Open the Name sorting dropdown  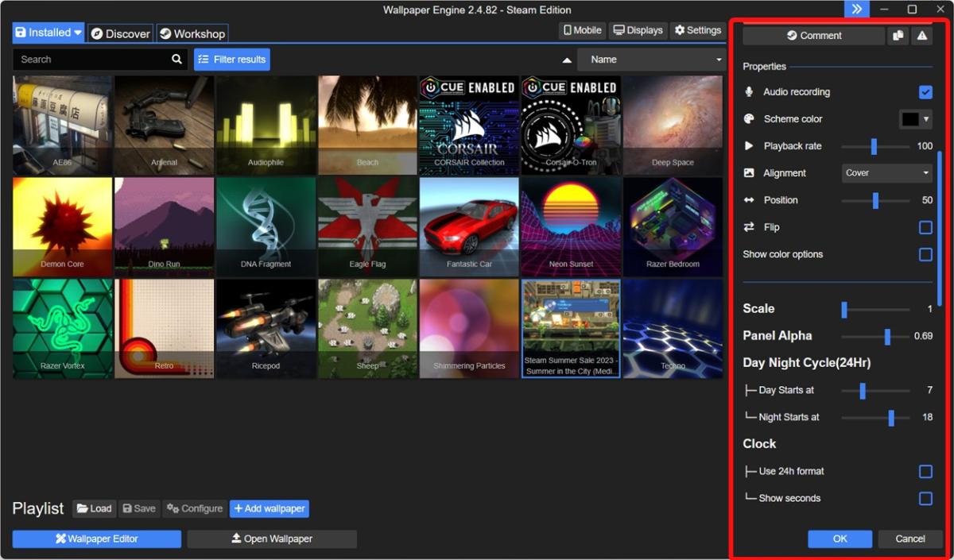tap(651, 59)
